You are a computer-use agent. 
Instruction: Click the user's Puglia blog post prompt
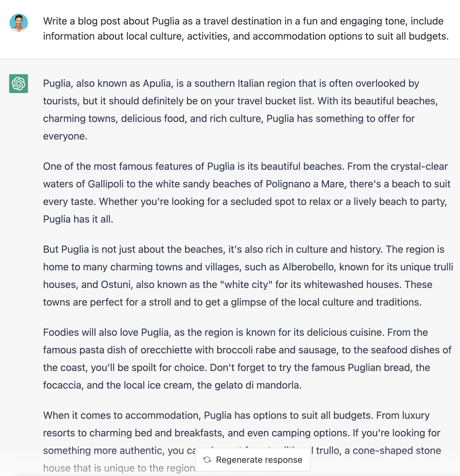pos(246,29)
